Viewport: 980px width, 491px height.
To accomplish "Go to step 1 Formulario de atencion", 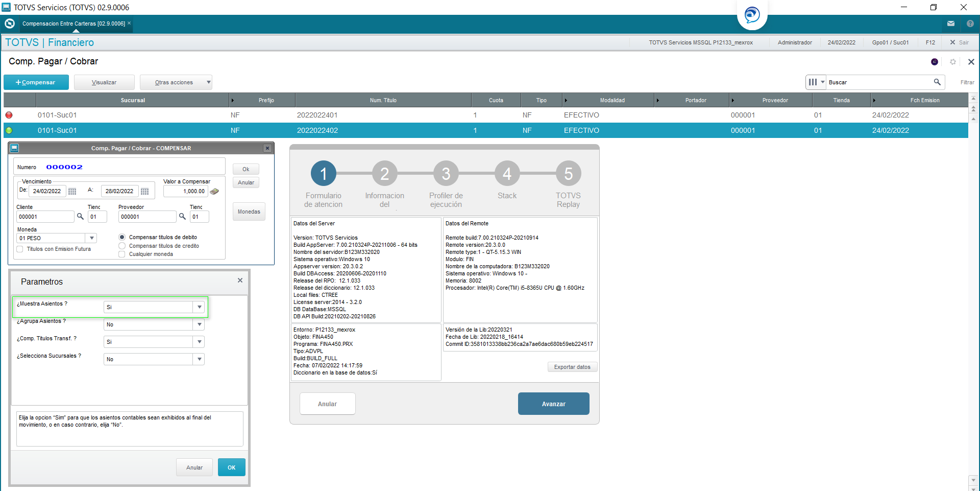I will tap(324, 174).
